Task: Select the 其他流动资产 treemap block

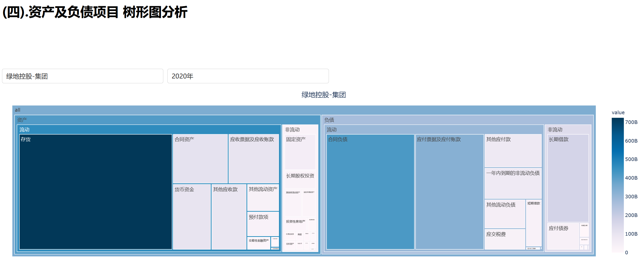Action: point(263,198)
